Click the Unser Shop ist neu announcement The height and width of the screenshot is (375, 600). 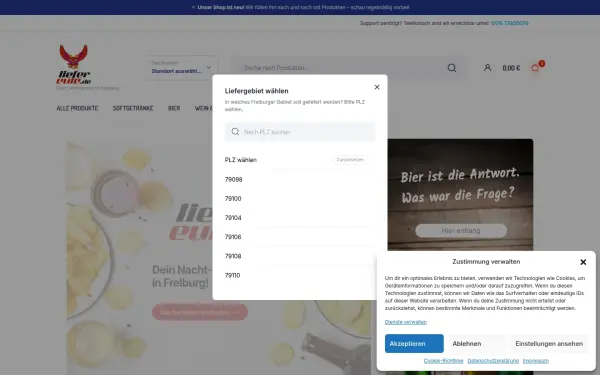point(300,7)
